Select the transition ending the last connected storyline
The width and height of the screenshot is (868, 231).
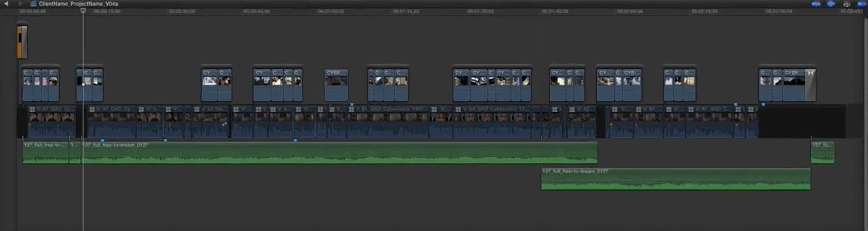tap(810, 85)
